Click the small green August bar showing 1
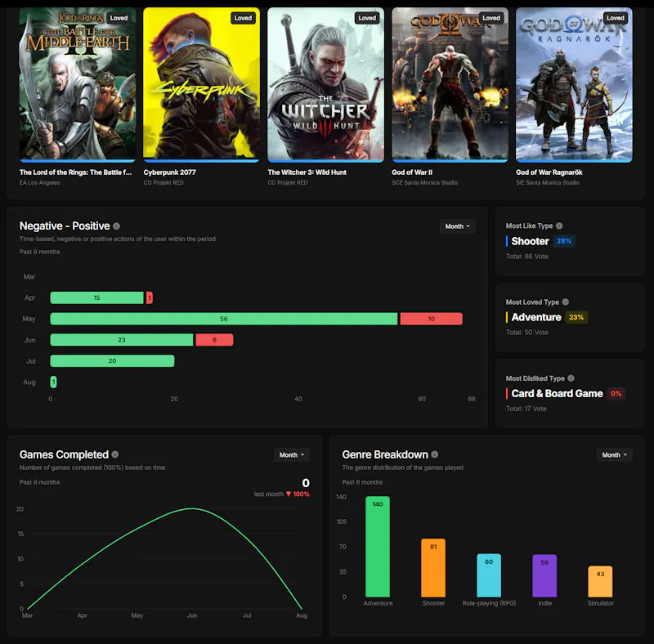The height and width of the screenshot is (644, 654). (53, 382)
